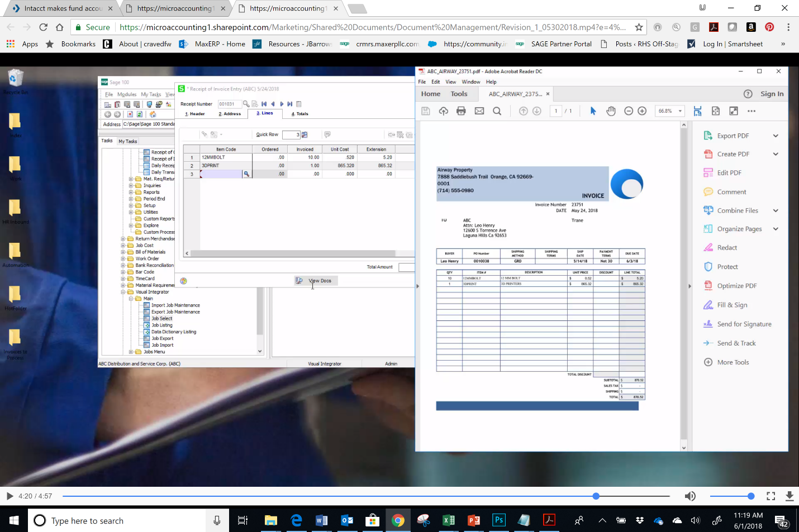Screen dimensions: 799x532
Task: Select the Acrobat arrow selection tool
Action: click(593, 111)
